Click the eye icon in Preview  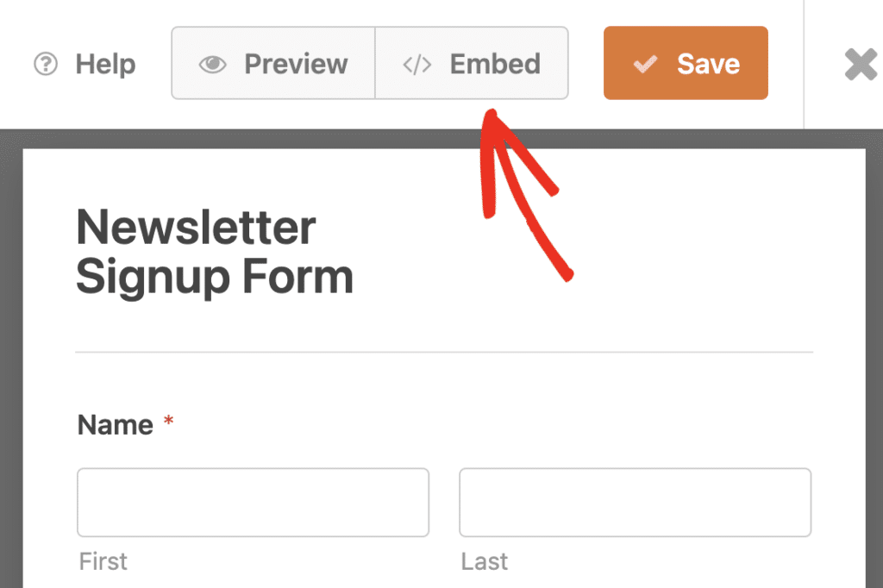click(212, 64)
